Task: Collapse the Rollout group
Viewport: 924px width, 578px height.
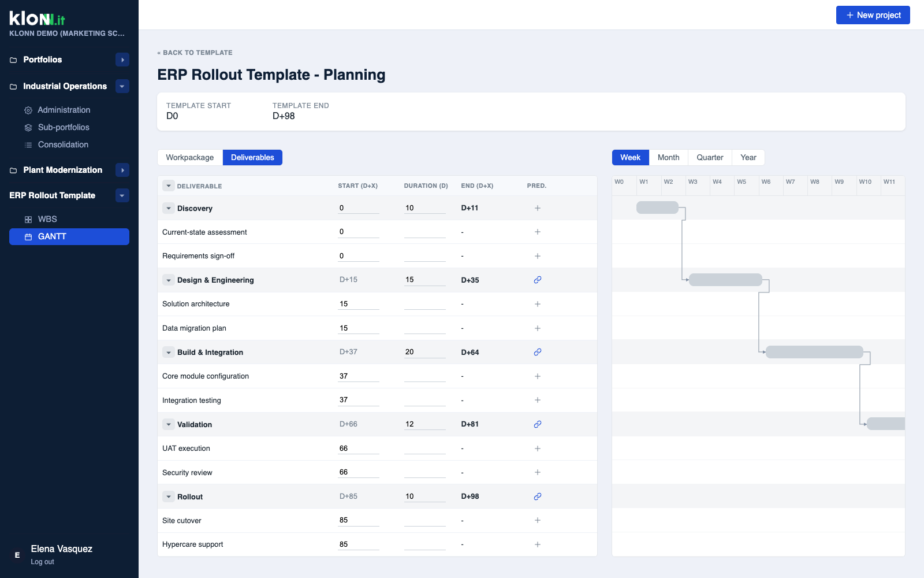Action: coord(168,497)
